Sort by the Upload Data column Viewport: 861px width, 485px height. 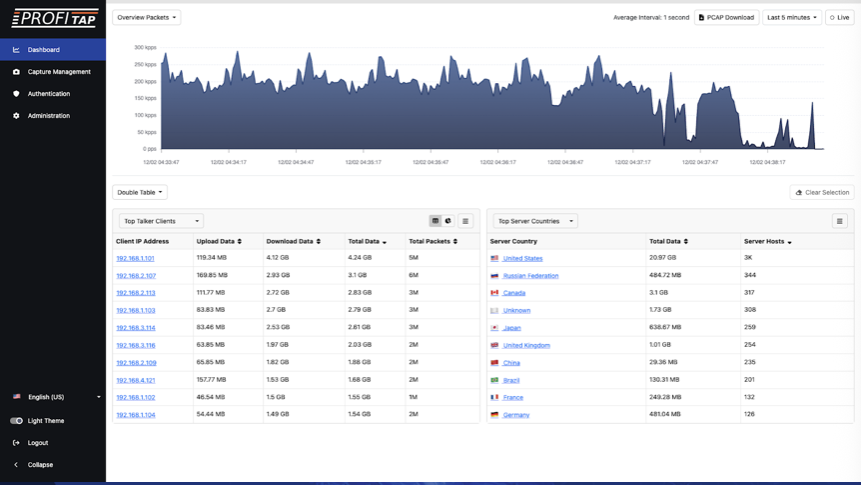click(x=219, y=241)
